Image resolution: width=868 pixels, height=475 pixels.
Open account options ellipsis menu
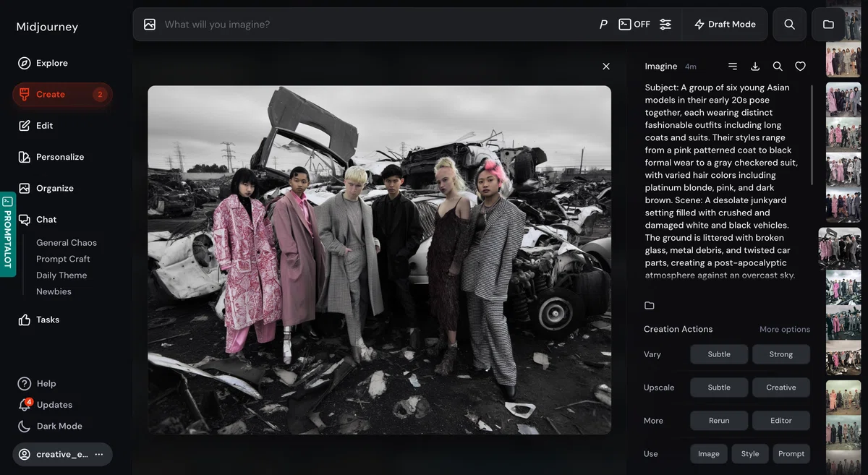pyautogui.click(x=99, y=455)
